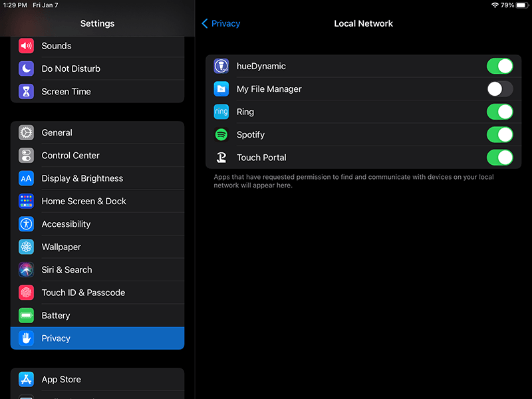
Task: Open Siri & Search settings
Action: (97, 270)
